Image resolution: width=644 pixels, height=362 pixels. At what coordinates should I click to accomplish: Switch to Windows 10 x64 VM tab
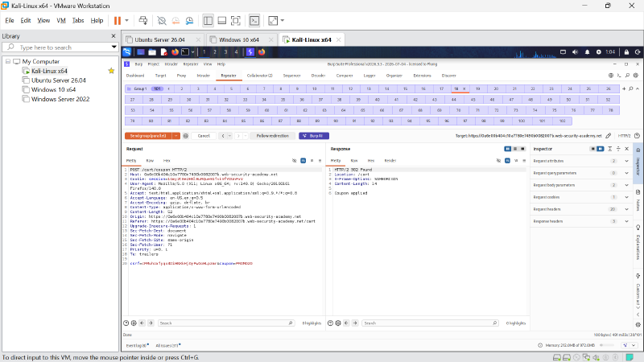coord(238,39)
